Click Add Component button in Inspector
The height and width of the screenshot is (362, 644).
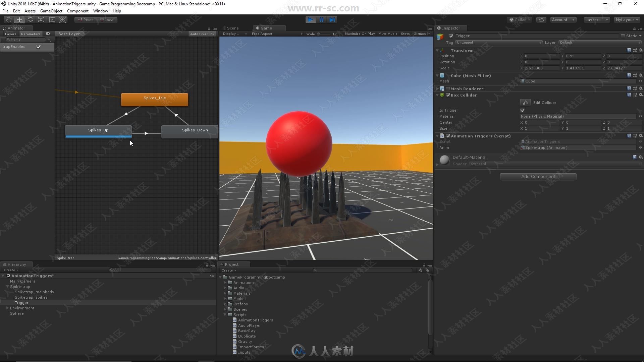point(538,176)
